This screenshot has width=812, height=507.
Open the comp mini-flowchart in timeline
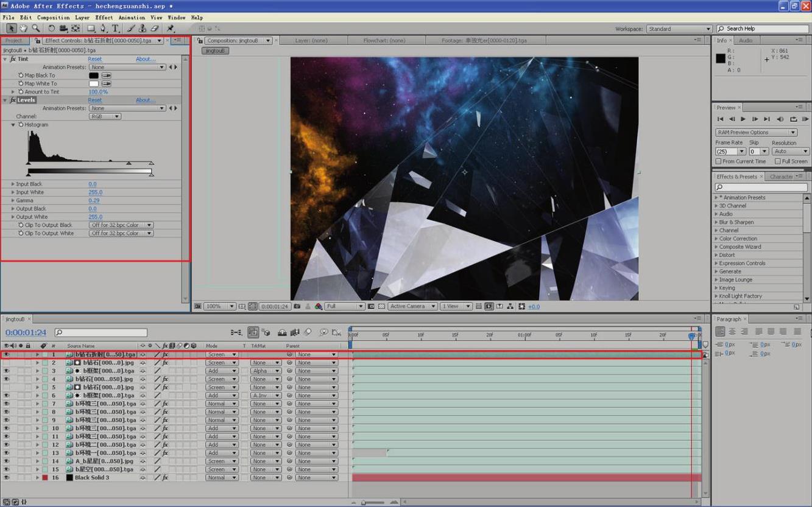click(x=236, y=332)
